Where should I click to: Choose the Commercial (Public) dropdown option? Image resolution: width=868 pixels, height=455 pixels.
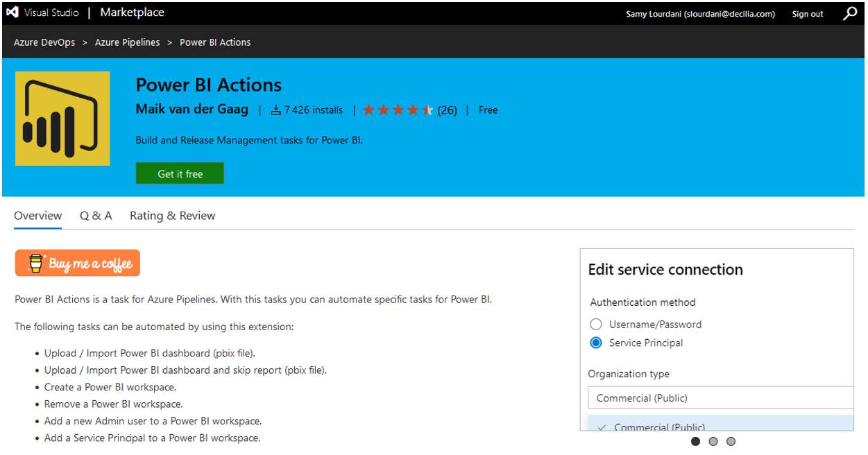click(x=720, y=424)
